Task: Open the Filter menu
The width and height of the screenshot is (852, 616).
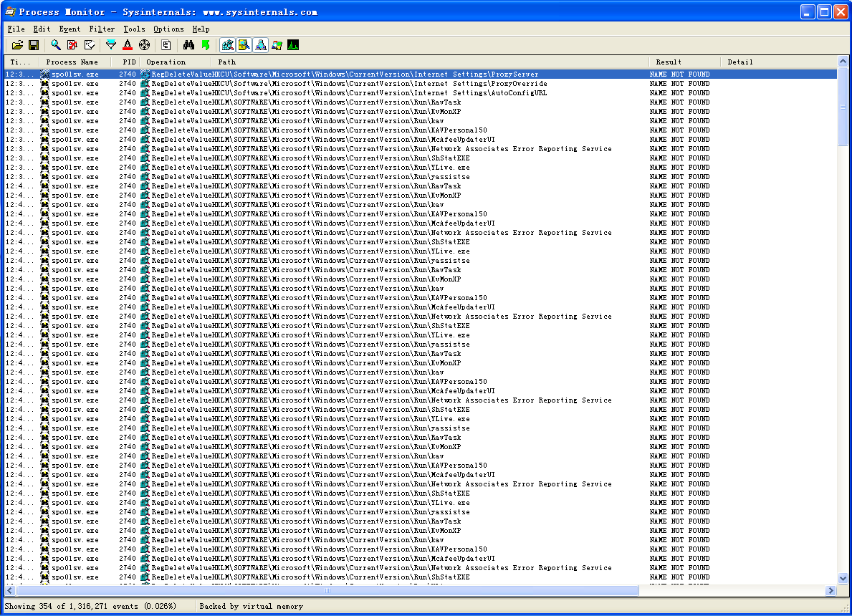Action: (x=102, y=29)
